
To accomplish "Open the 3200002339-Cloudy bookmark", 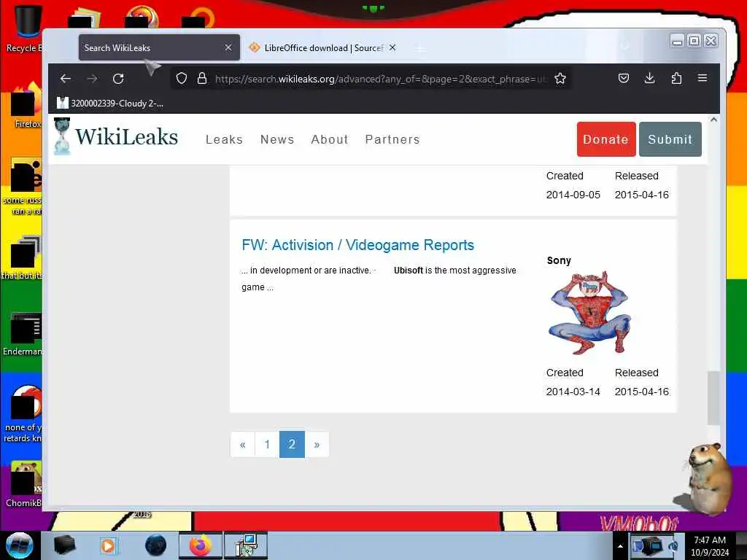I will pos(110,103).
